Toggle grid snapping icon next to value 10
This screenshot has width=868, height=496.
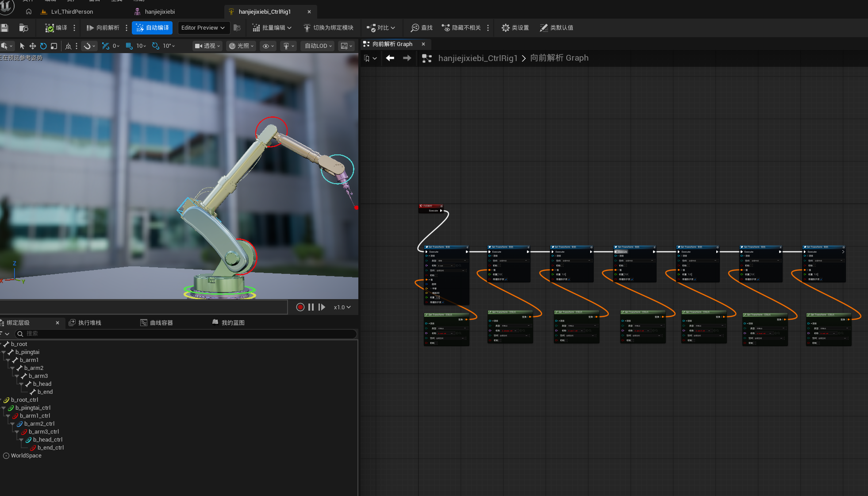(129, 46)
